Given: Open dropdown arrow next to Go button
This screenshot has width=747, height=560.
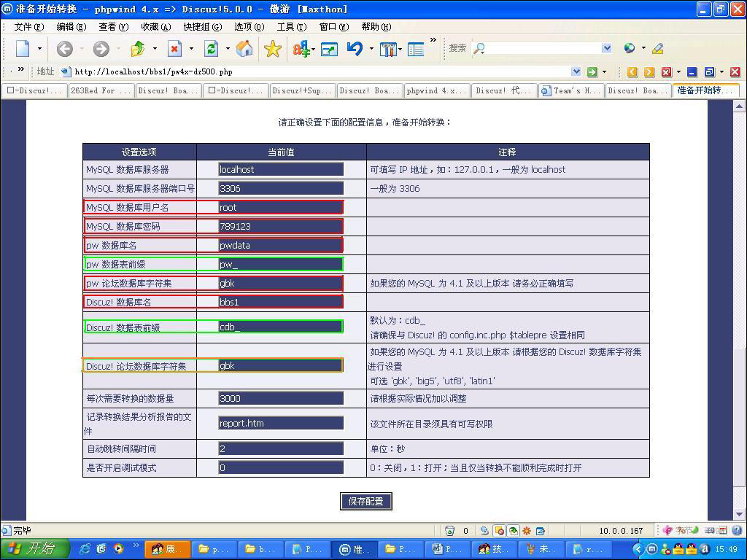Looking at the screenshot, I should [605, 72].
